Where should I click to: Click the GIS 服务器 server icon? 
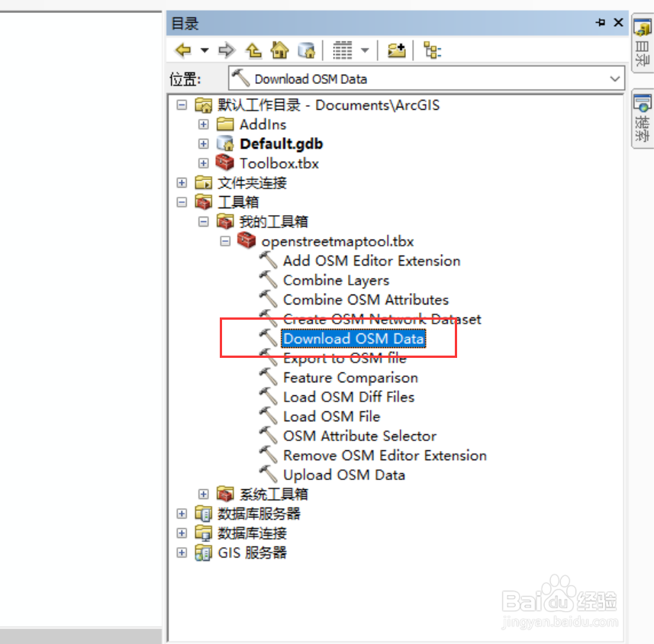click(x=203, y=552)
